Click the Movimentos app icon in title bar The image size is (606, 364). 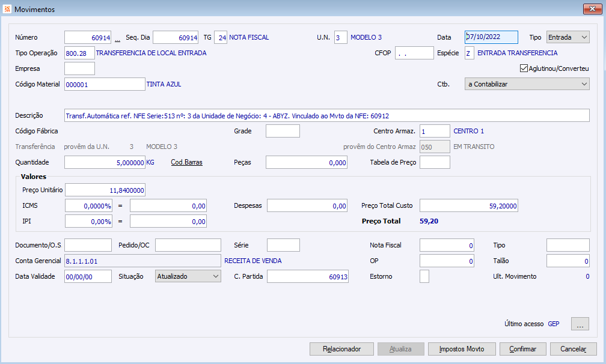point(7,9)
